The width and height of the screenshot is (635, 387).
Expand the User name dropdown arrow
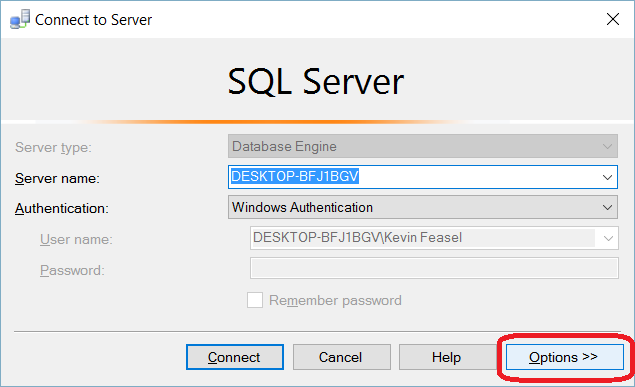coord(608,238)
